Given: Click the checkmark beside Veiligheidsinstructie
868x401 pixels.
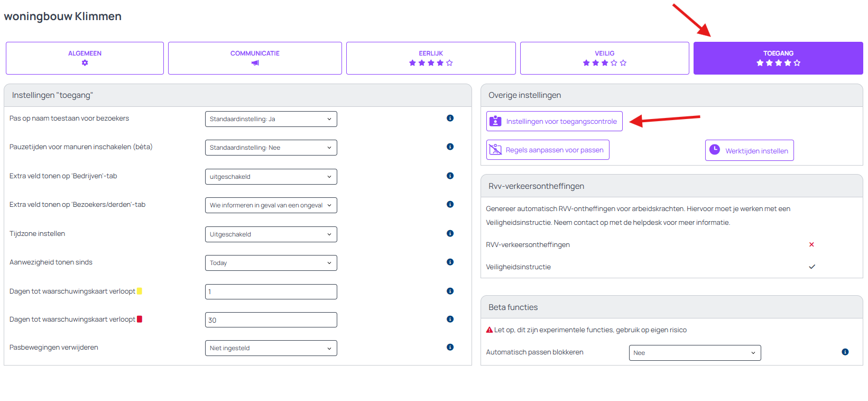Looking at the screenshot, I should (812, 267).
